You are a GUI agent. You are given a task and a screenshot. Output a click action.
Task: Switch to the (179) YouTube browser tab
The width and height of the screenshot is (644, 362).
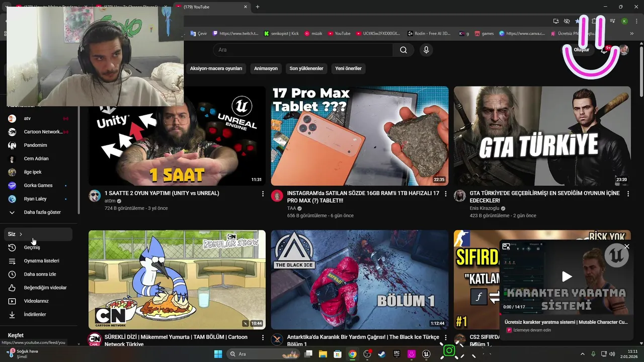pyautogui.click(x=211, y=7)
